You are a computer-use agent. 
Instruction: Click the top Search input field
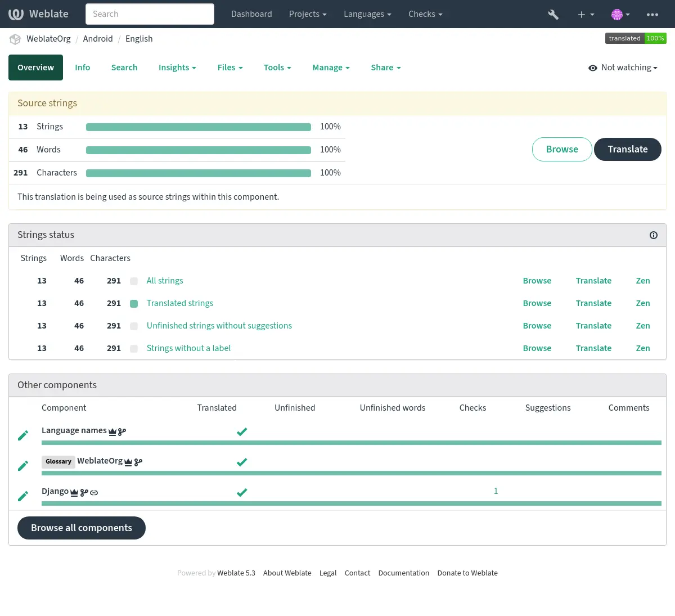coord(150,14)
